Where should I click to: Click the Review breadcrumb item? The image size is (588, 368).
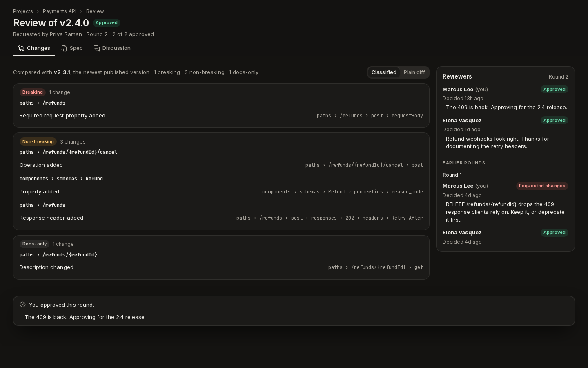pyautogui.click(x=95, y=11)
